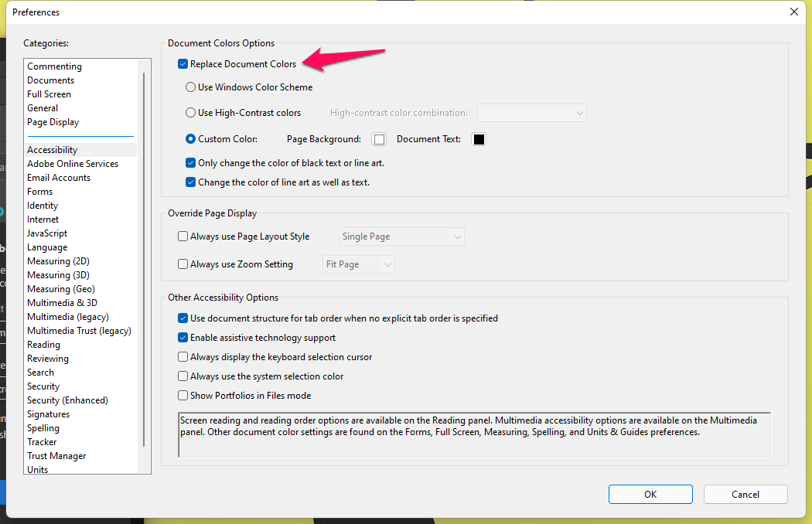Screen dimensions: 812x524
Task: Enable Always use Zoom Setting
Action: [x=183, y=264]
